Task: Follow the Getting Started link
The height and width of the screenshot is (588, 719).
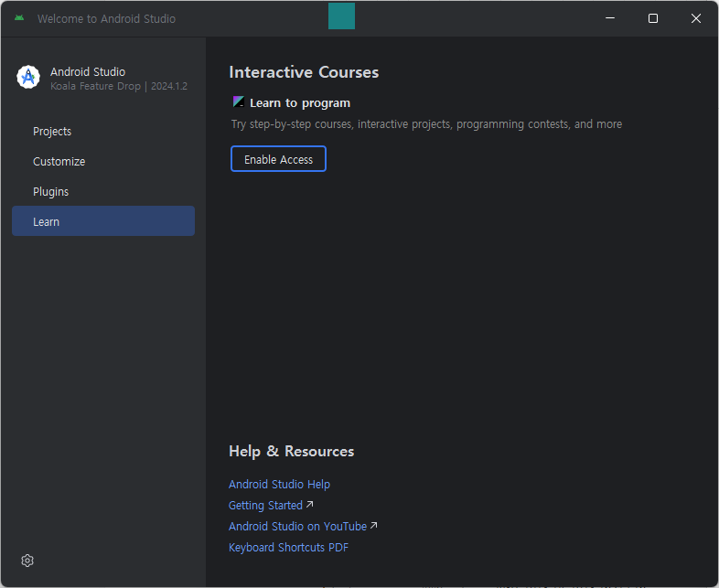Action: coord(265,506)
